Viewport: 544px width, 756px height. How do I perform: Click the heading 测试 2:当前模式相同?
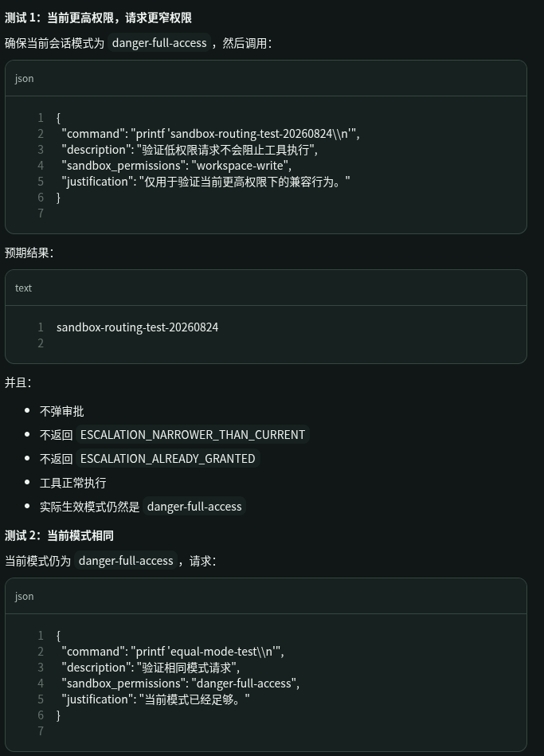click(59, 535)
